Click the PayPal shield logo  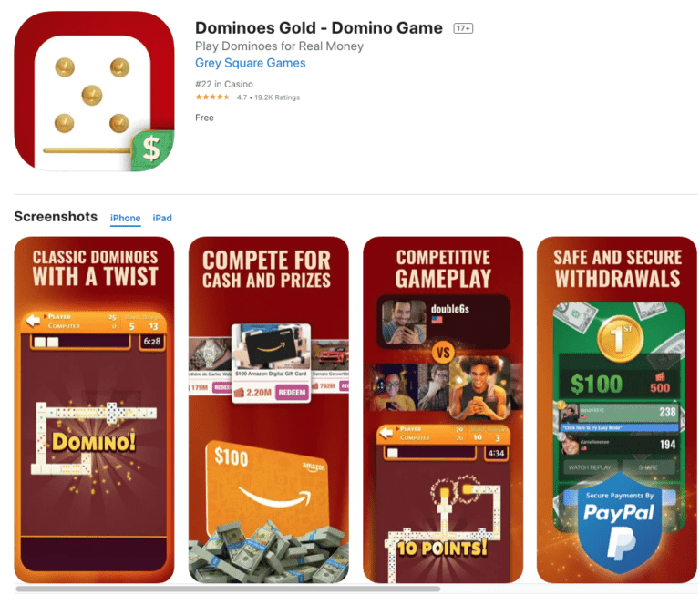[619, 523]
